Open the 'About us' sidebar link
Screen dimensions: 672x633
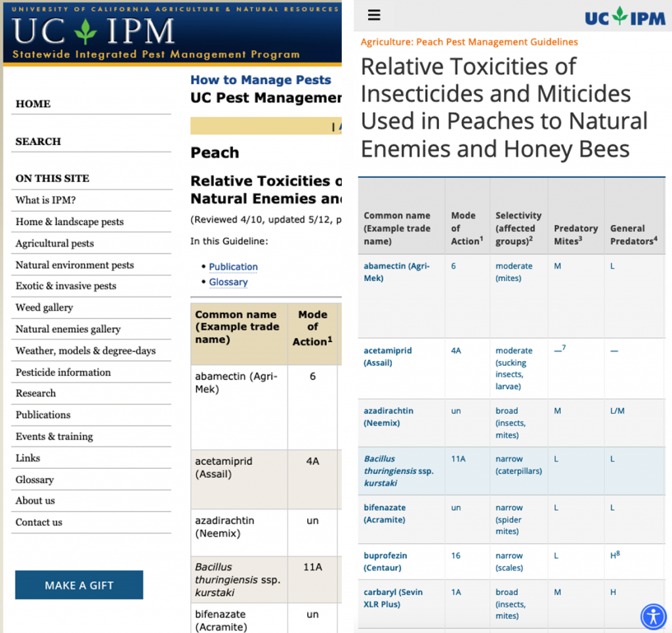[35, 500]
